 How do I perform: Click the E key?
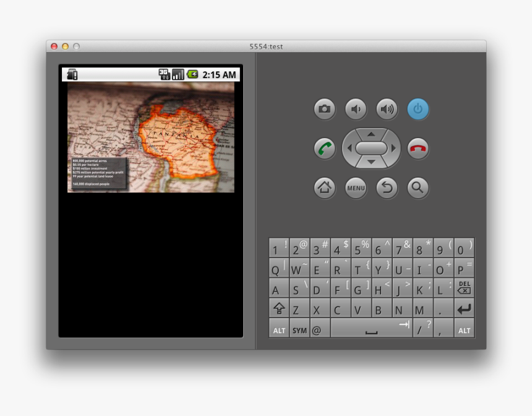coord(320,267)
